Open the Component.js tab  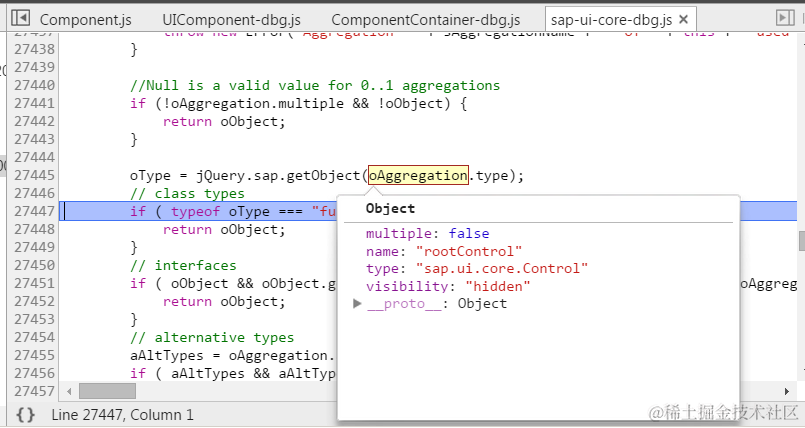(x=86, y=20)
